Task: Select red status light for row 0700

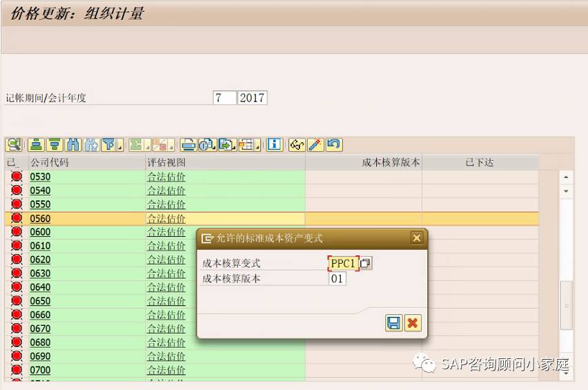Action: pyautogui.click(x=17, y=369)
